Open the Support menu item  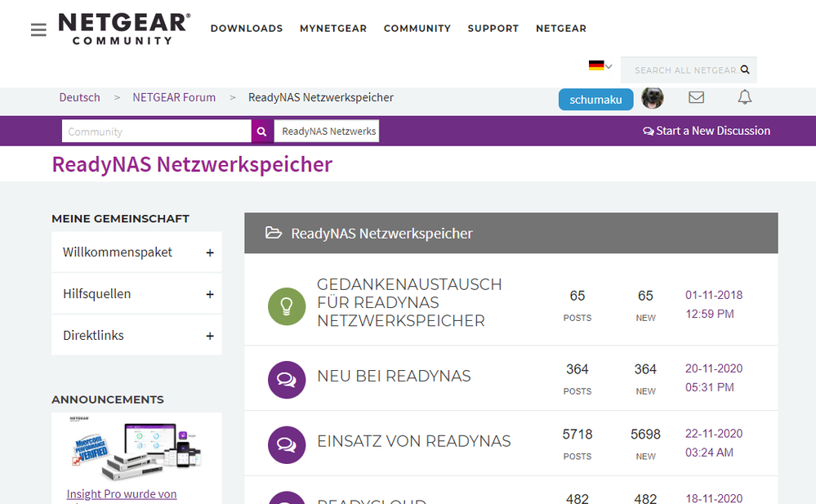[x=493, y=28]
